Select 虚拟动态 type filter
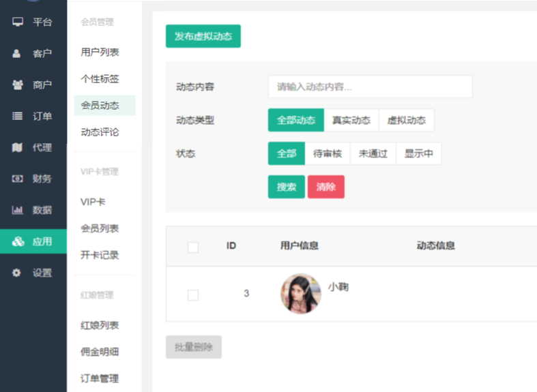Screen dimensions: 537x392 [407, 120]
